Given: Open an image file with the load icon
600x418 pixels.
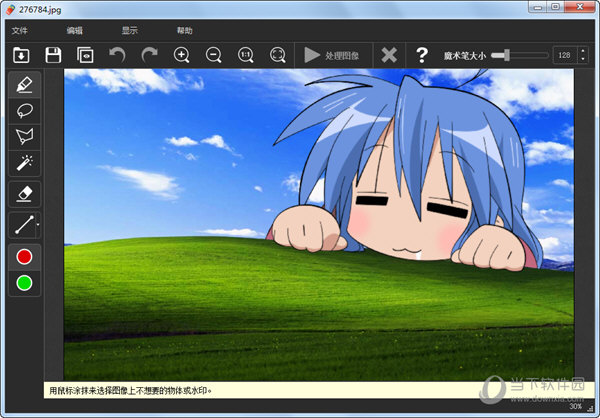Looking at the screenshot, I should [21, 55].
